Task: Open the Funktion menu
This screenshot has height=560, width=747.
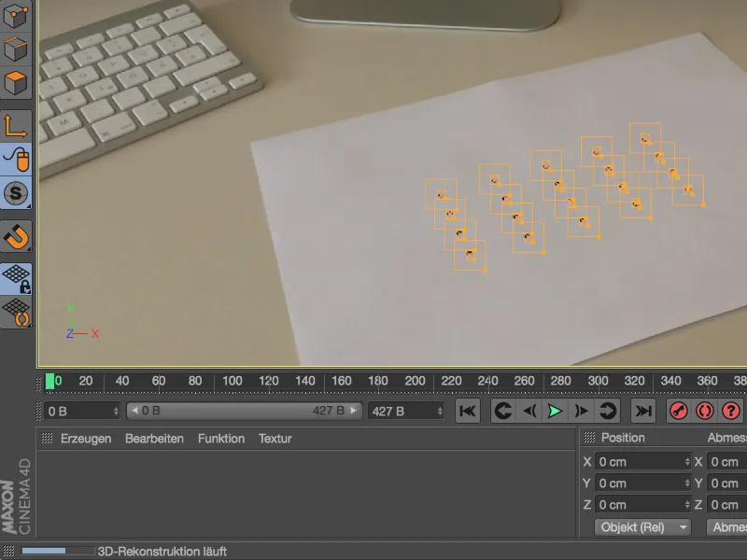Action: click(x=221, y=439)
